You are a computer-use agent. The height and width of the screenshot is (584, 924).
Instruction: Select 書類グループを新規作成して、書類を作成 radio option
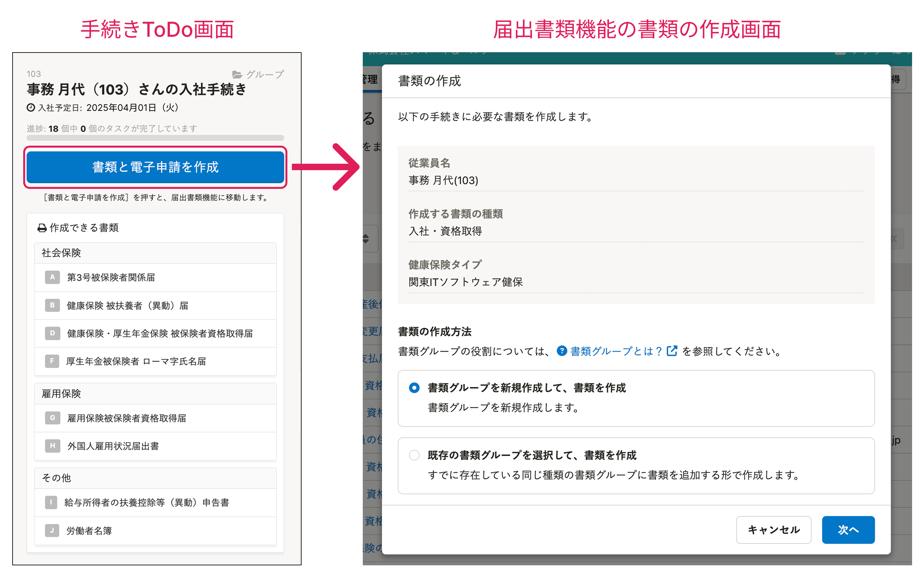pos(414,388)
